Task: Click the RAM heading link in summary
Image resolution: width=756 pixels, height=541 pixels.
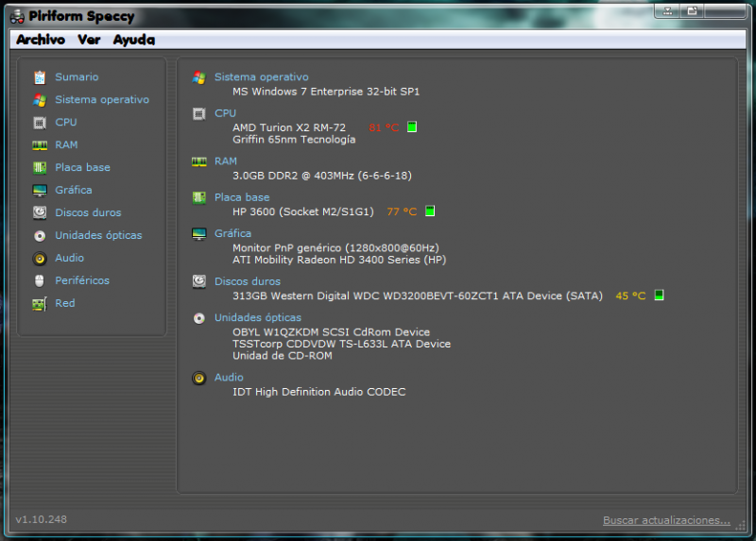Action: pyautogui.click(x=226, y=161)
